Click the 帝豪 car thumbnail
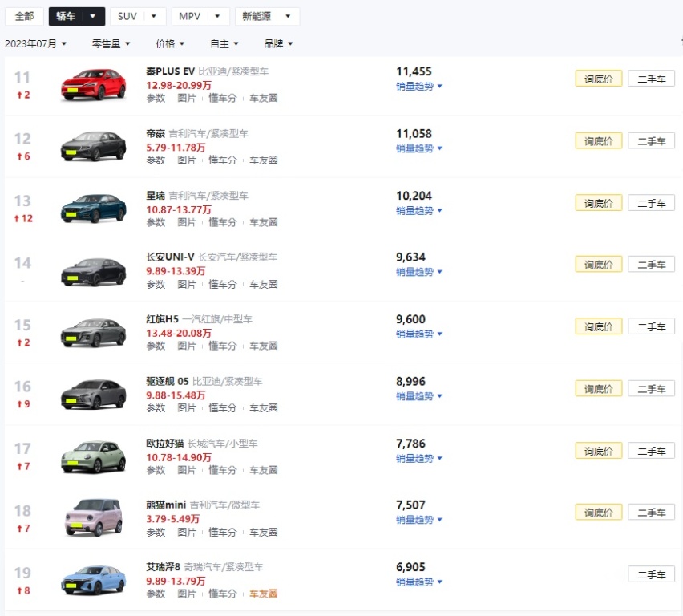Viewport: 683px width, 616px height. (93, 147)
